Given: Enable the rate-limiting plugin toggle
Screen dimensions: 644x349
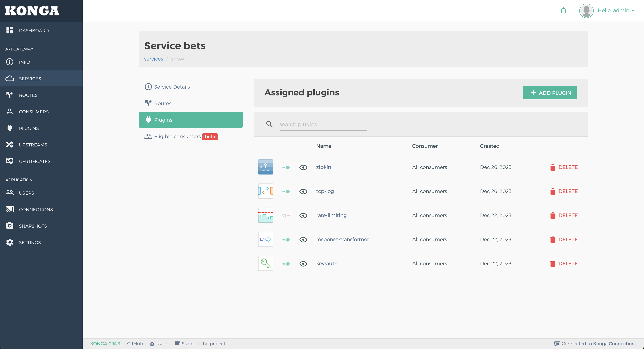Looking at the screenshot, I should (286, 215).
